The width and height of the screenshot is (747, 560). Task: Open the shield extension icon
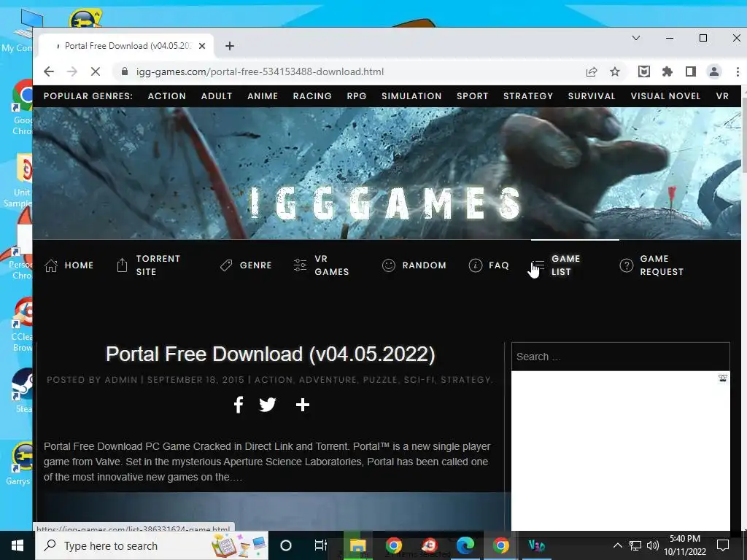click(x=644, y=71)
